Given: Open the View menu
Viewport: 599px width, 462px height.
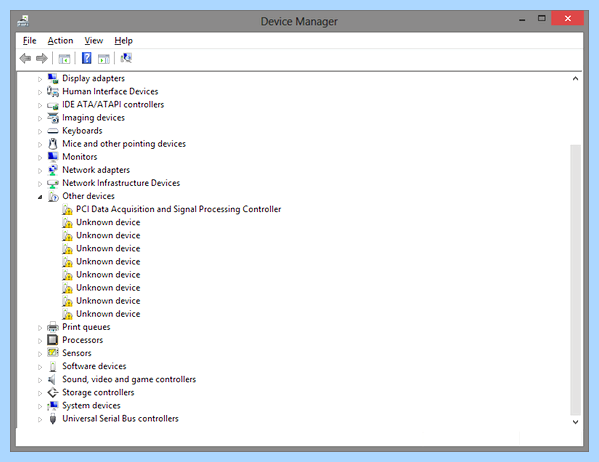Looking at the screenshot, I should (94, 41).
